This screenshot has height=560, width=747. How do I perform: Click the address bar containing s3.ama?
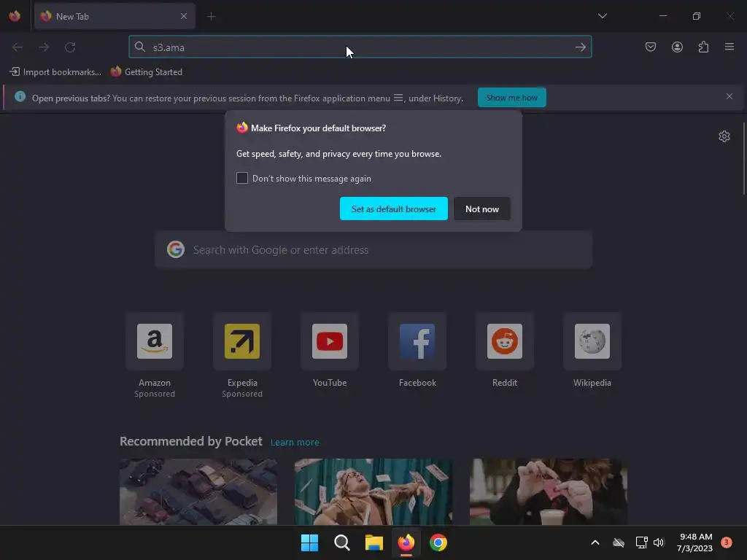tap(360, 47)
